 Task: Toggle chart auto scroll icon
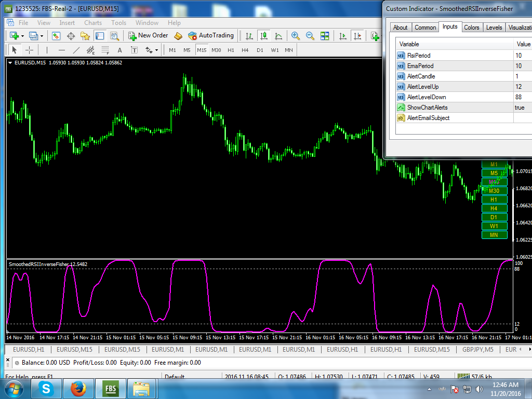343,36
